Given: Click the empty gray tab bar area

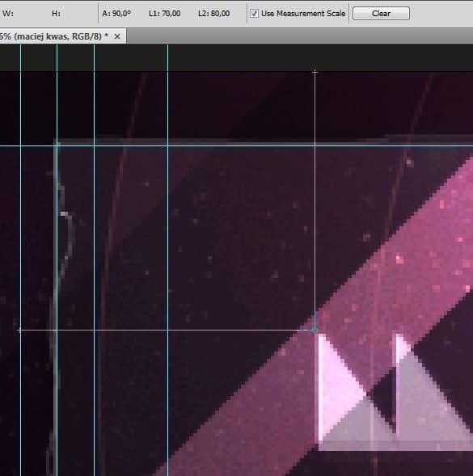Looking at the screenshot, I should tap(299, 36).
